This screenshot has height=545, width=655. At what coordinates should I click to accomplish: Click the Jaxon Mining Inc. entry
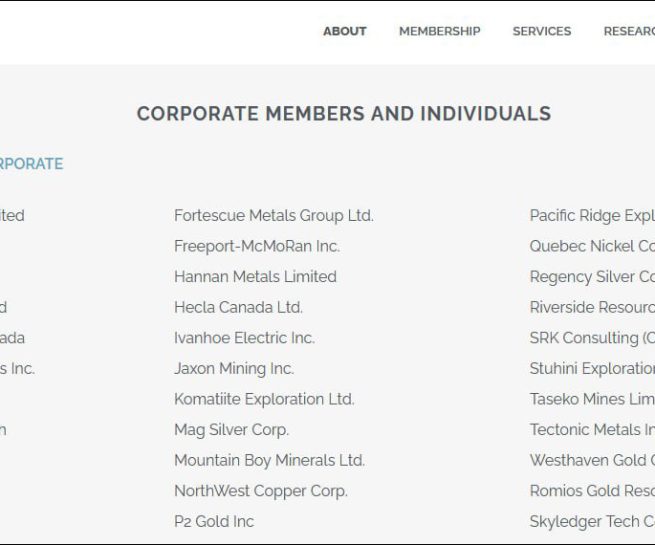click(234, 368)
